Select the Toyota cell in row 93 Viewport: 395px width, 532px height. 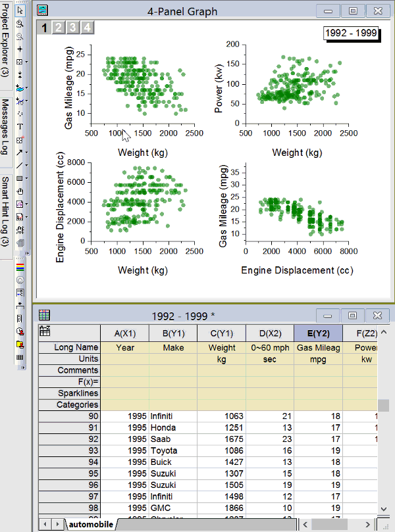click(x=172, y=450)
